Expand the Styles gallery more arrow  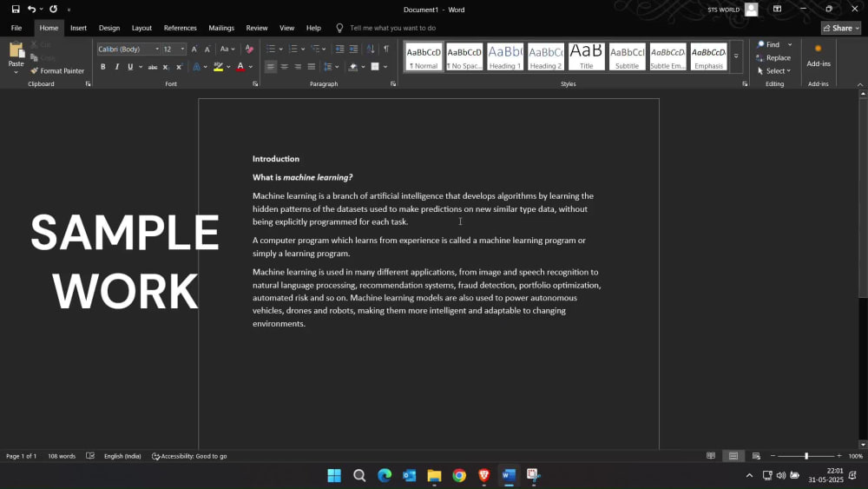736,56
